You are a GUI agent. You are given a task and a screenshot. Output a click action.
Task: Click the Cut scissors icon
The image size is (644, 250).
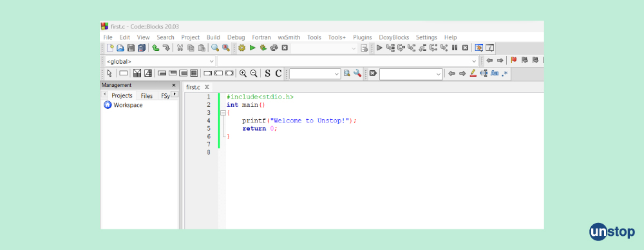pos(180,48)
